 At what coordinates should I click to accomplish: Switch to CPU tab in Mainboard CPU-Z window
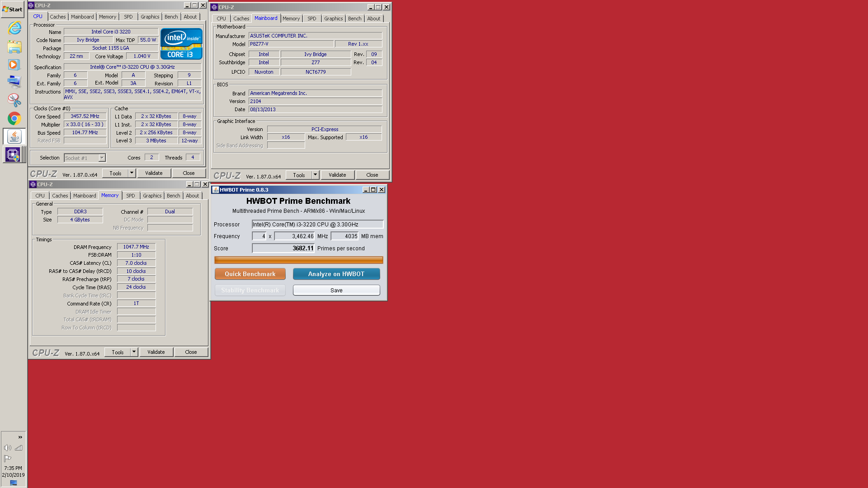pyautogui.click(x=221, y=19)
